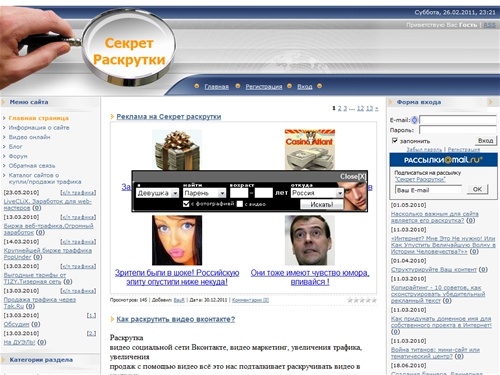Open Насколько важным для сайта article link
Screen dimensions: 500x375
point(435,217)
